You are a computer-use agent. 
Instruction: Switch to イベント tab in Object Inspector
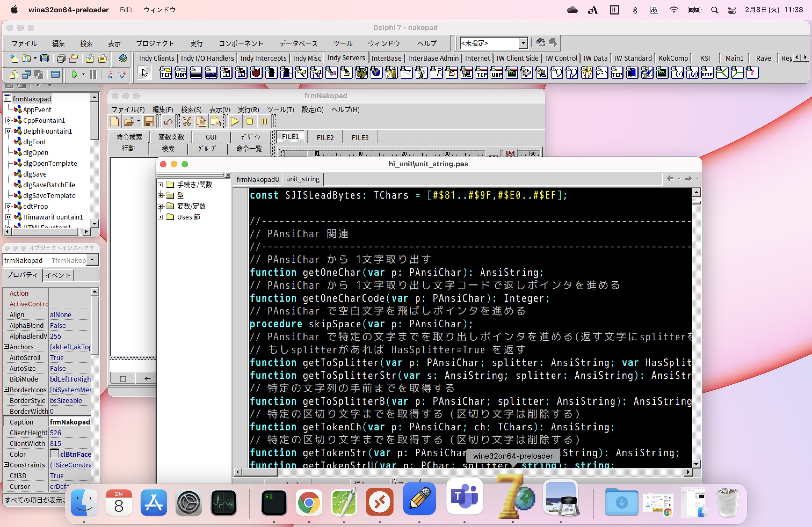tap(58, 275)
